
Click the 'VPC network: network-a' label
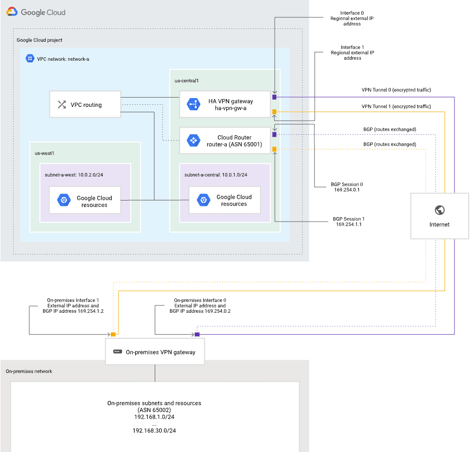pos(63,59)
